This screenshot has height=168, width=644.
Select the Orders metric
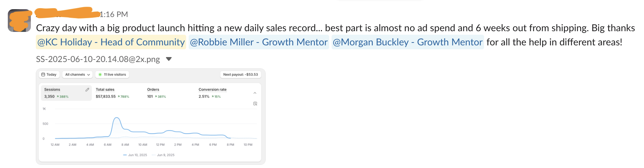pos(156,93)
